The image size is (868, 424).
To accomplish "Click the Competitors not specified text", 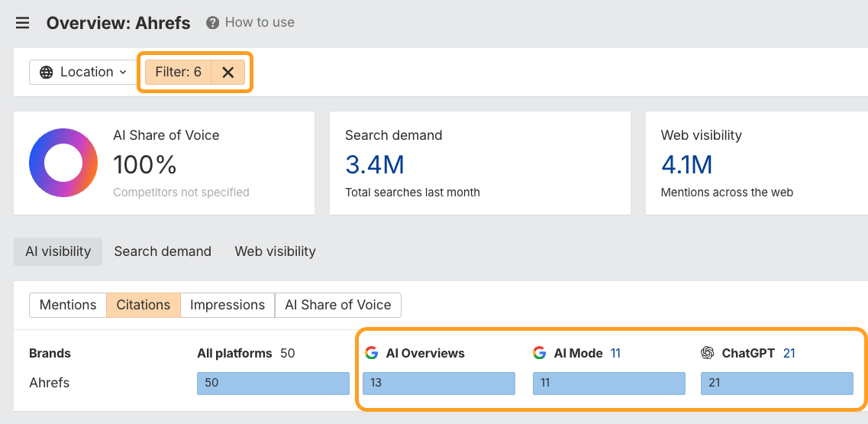I will 181,193.
